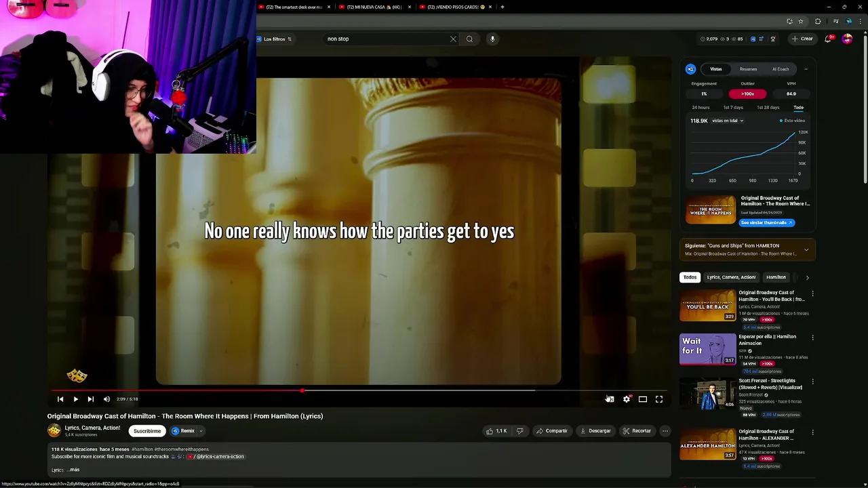Viewport: 868px width, 488px height.
Task: Select the 1st 7 days range
Action: pyautogui.click(x=733, y=108)
